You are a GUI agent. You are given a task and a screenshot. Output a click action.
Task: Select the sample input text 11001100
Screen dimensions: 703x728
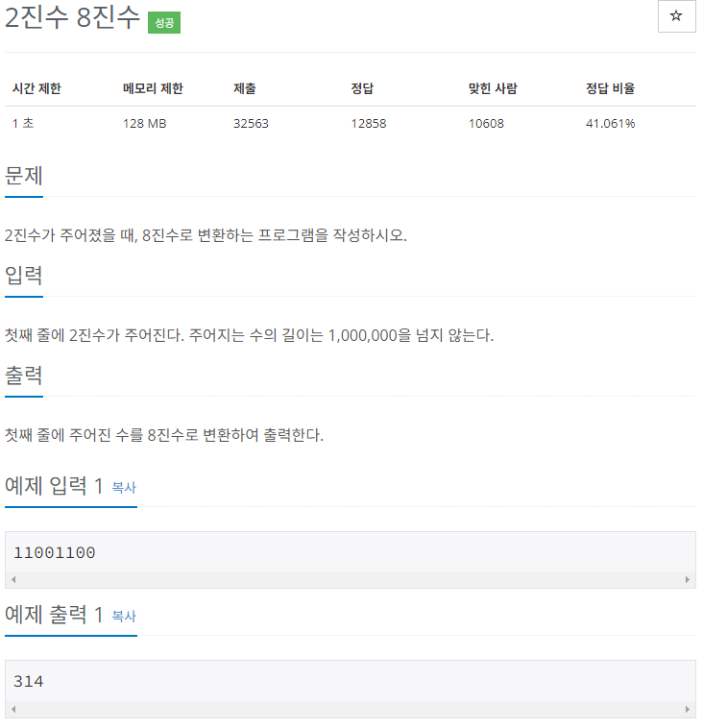(55, 552)
